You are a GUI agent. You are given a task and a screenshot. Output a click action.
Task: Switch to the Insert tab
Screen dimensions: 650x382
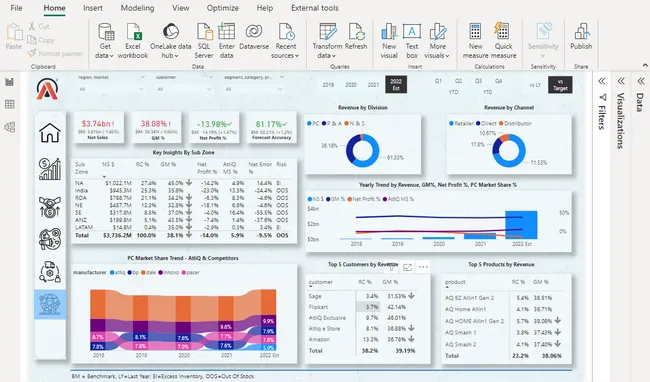coord(92,8)
